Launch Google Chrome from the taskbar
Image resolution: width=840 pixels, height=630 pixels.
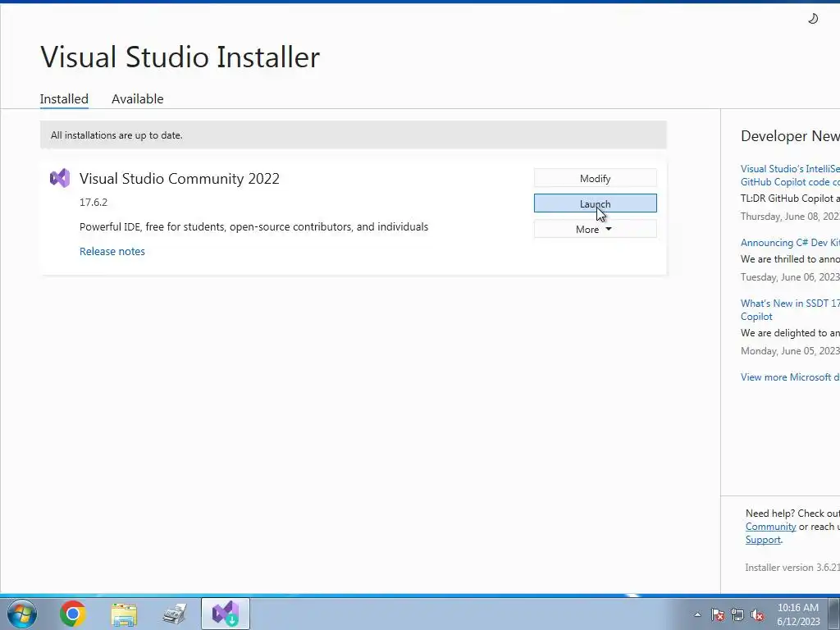pyautogui.click(x=73, y=614)
